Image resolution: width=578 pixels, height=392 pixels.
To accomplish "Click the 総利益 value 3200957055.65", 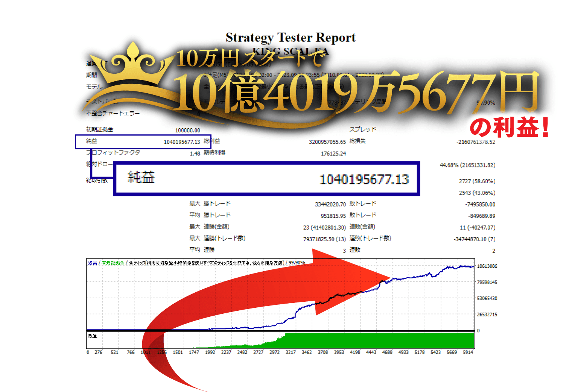I will pos(327,142).
